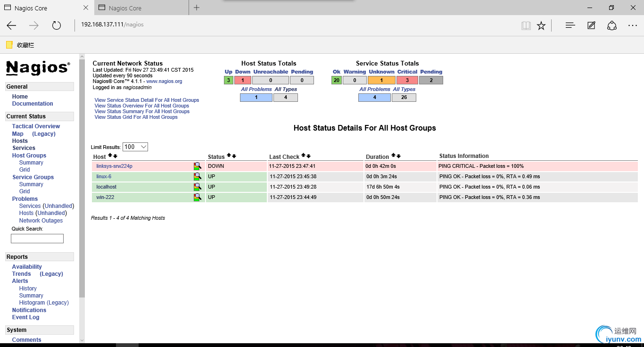Open new browser tab plus
Viewport: 644px width, 347px height.
(197, 8)
